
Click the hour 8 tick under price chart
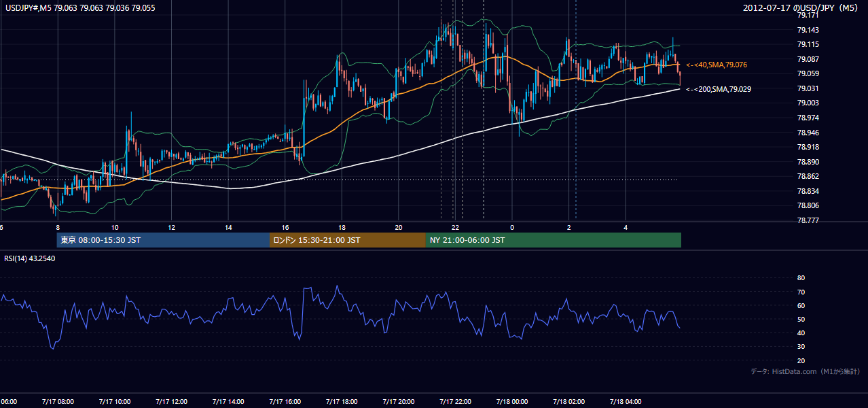click(x=58, y=228)
